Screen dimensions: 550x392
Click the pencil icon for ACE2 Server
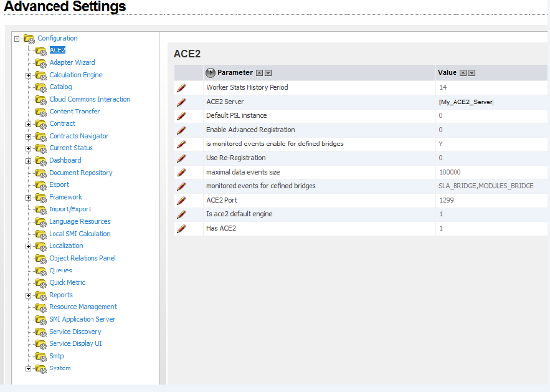[181, 102]
